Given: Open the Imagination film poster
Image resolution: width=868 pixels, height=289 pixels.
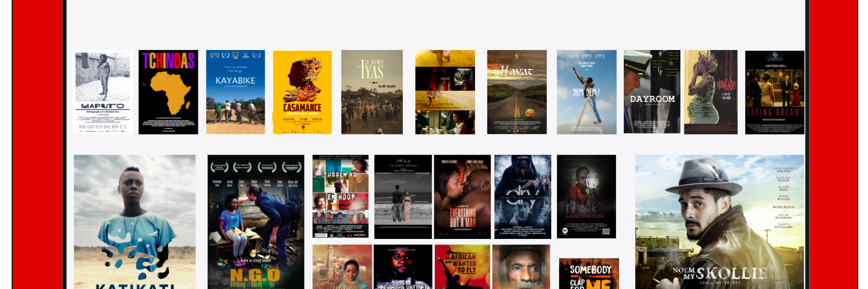Looking at the screenshot, I should tap(587, 197).
